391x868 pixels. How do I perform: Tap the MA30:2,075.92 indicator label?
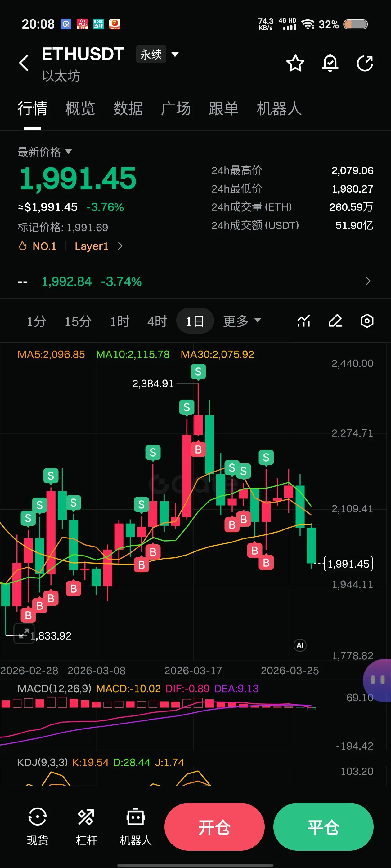(217, 354)
